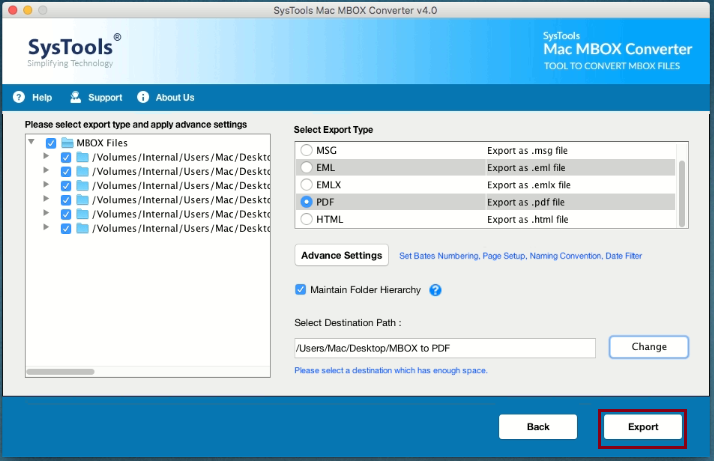Screen dimensions: 714x461
Task: Collapse the MBOX Files tree root
Action: click(31, 142)
